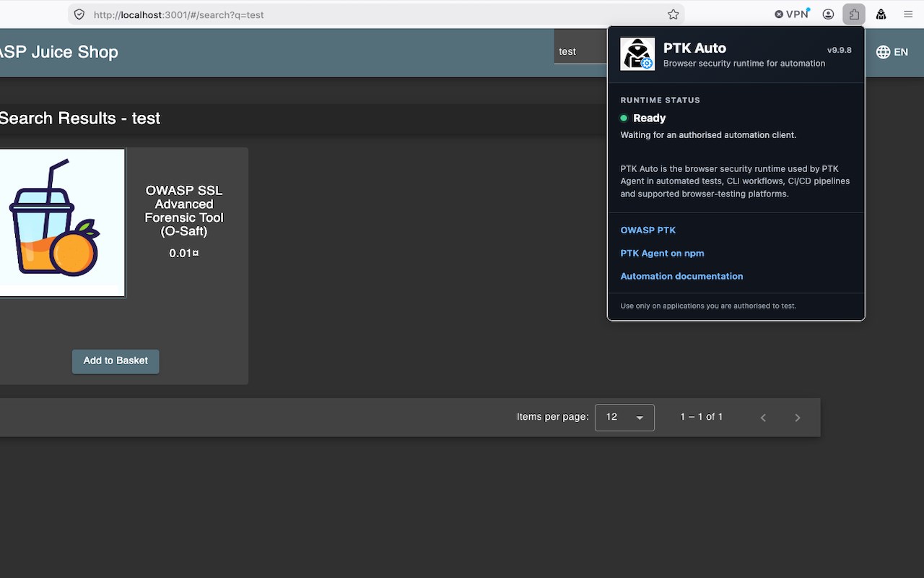Open the Automation documentation link
This screenshot has height=578, width=924.
681,277
